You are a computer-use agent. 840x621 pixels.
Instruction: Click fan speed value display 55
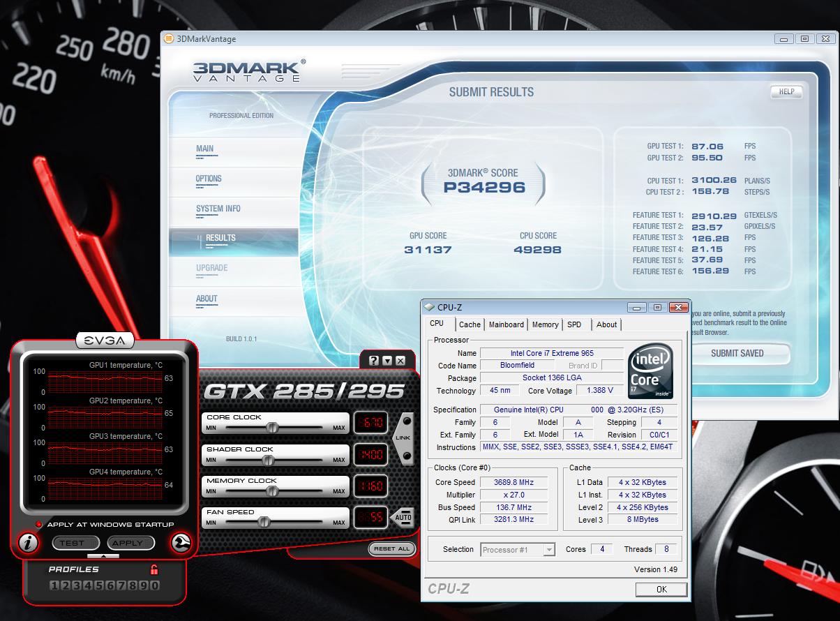(x=370, y=517)
